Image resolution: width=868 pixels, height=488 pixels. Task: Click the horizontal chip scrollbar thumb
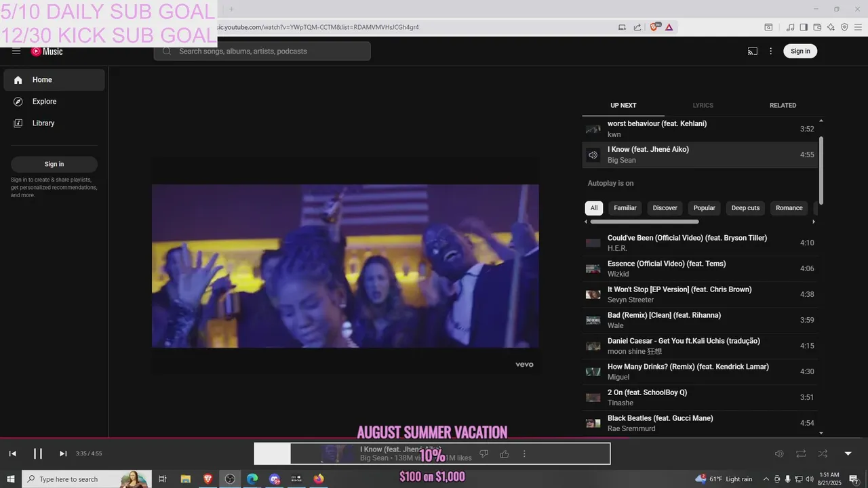pos(644,222)
